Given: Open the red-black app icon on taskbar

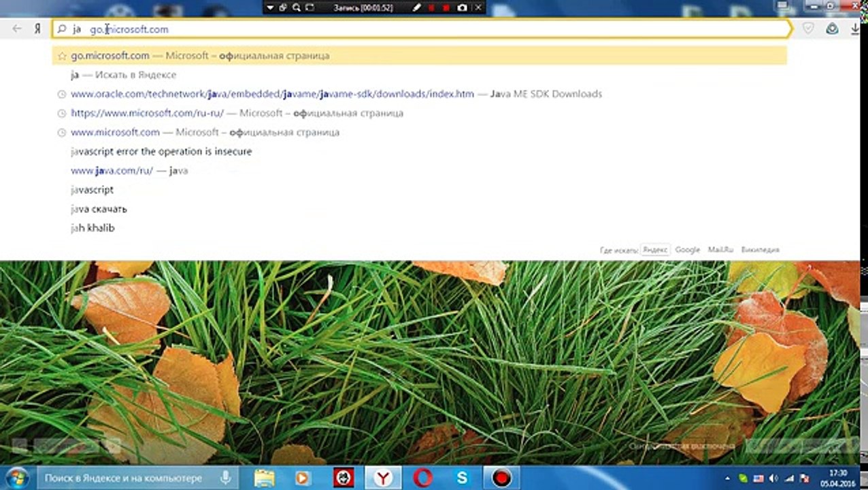Looking at the screenshot, I should click(x=344, y=478).
